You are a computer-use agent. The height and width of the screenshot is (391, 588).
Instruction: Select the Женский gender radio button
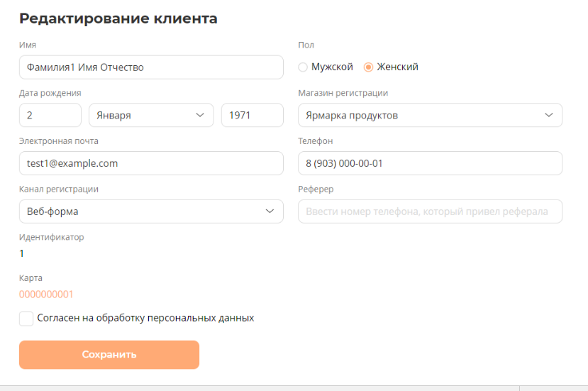point(368,67)
